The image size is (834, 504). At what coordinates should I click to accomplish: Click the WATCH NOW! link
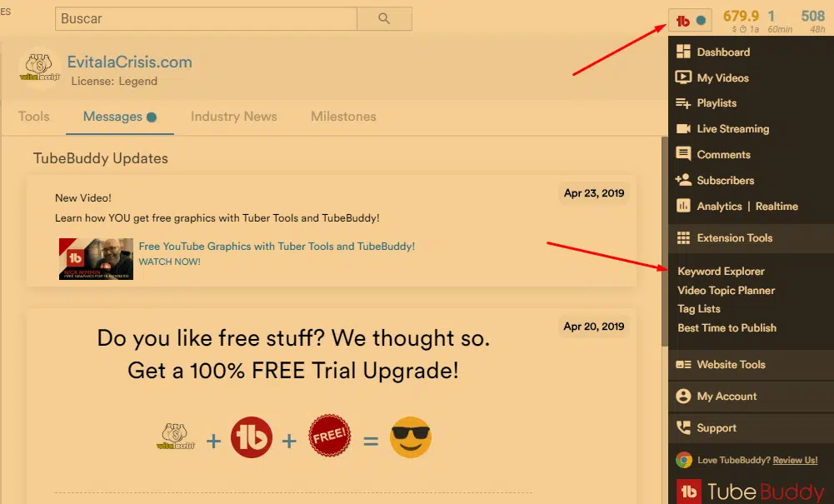(x=170, y=262)
